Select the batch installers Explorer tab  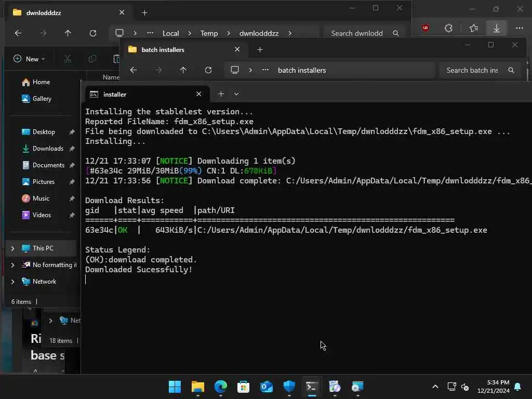pyautogui.click(x=183, y=50)
